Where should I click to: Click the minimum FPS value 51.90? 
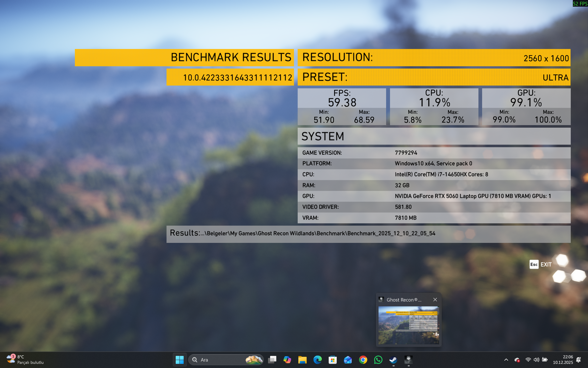pyautogui.click(x=324, y=120)
